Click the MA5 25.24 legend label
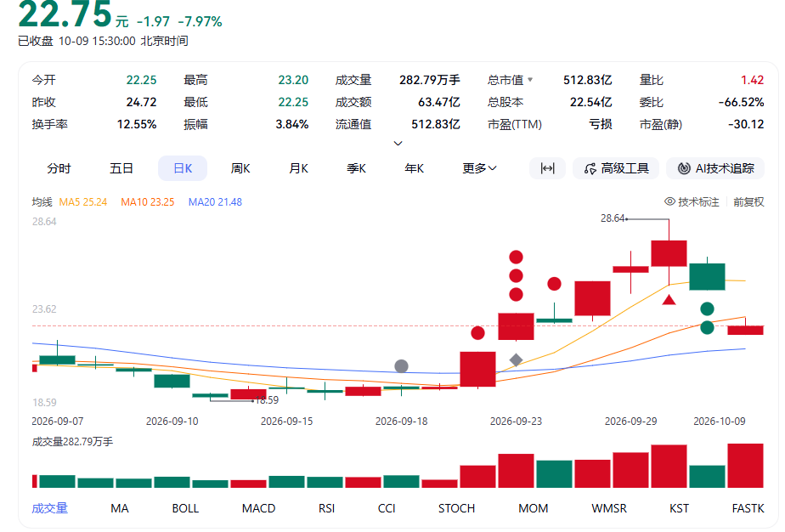The width and height of the screenshot is (785, 532). (83, 202)
